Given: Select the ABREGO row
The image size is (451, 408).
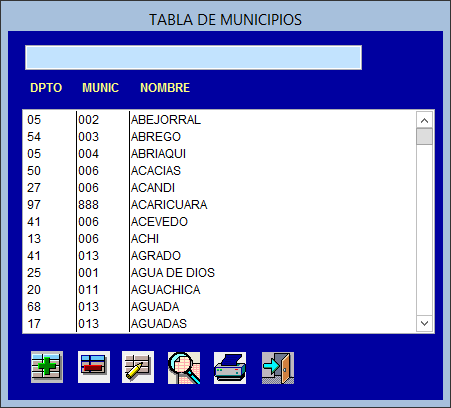Looking at the screenshot, I should (x=219, y=137).
